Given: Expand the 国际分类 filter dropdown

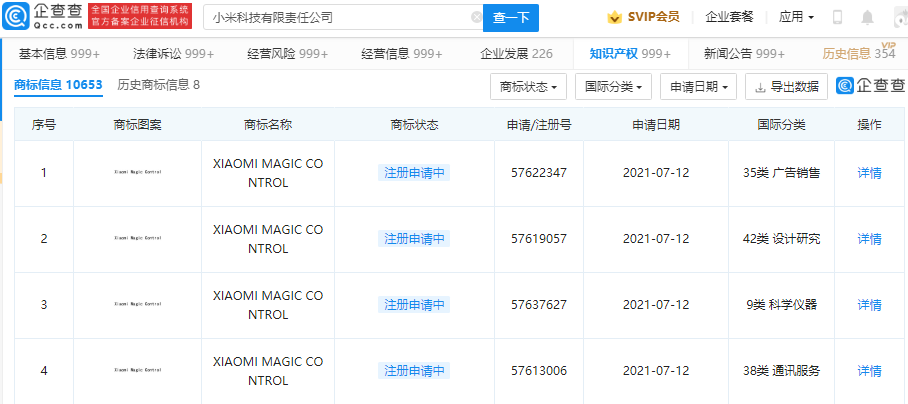Looking at the screenshot, I should click(x=613, y=87).
